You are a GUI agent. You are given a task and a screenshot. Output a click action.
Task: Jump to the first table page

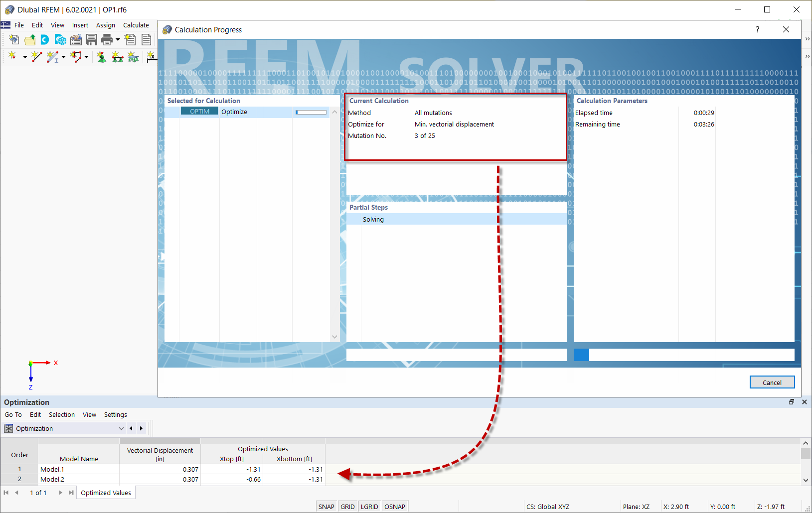coord(6,493)
